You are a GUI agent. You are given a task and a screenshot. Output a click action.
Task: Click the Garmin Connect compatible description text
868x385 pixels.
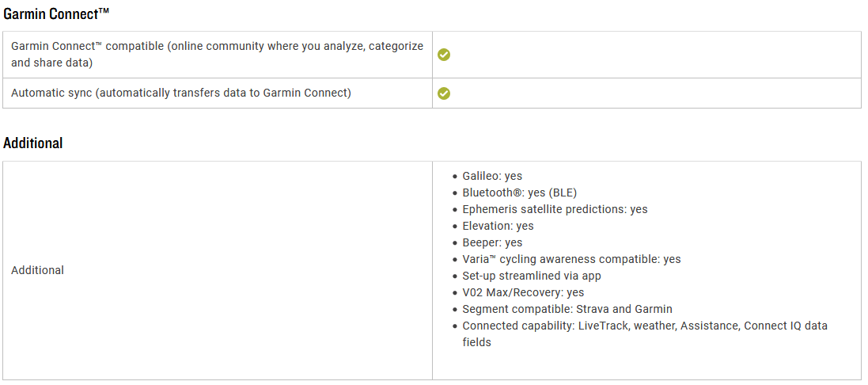pos(217,55)
